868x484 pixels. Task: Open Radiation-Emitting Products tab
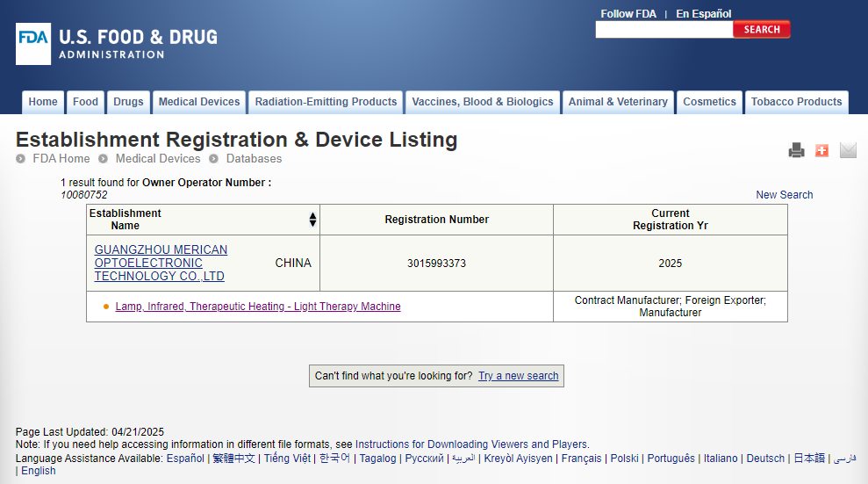(326, 102)
